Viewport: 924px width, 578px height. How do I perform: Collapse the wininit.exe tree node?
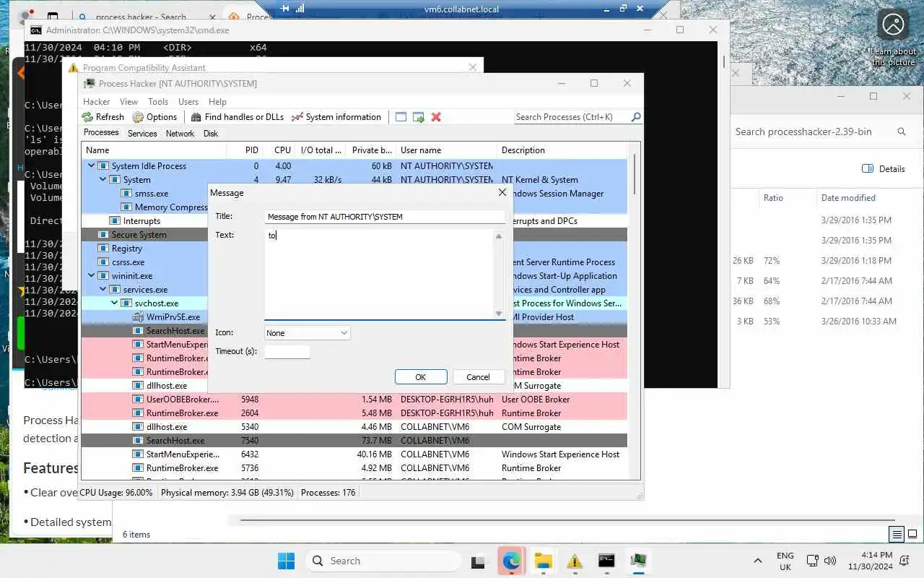(x=91, y=276)
